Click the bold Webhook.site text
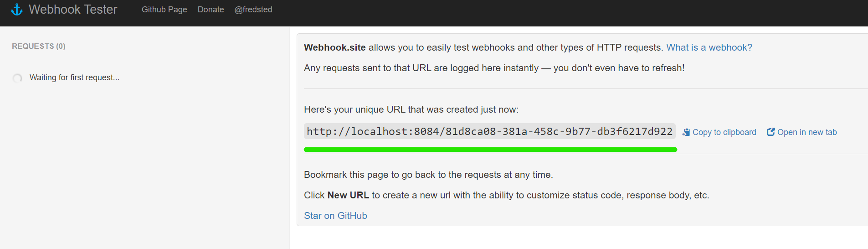The width and height of the screenshot is (868, 249). [335, 47]
